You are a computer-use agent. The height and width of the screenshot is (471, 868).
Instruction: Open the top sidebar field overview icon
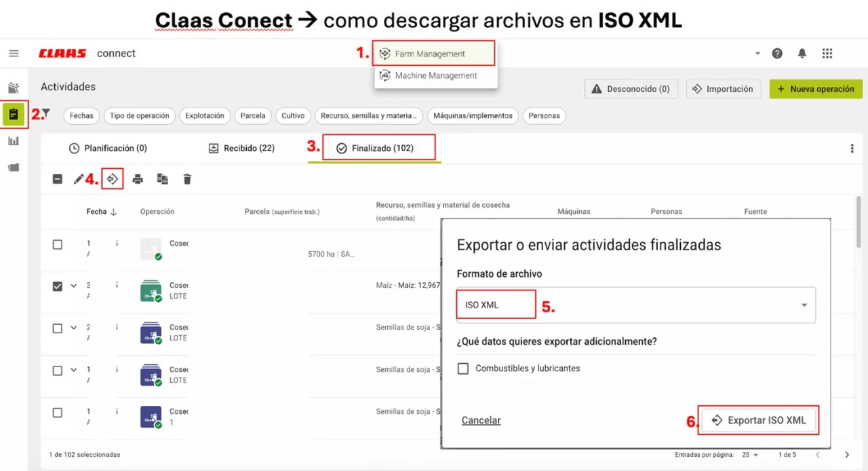(14, 88)
